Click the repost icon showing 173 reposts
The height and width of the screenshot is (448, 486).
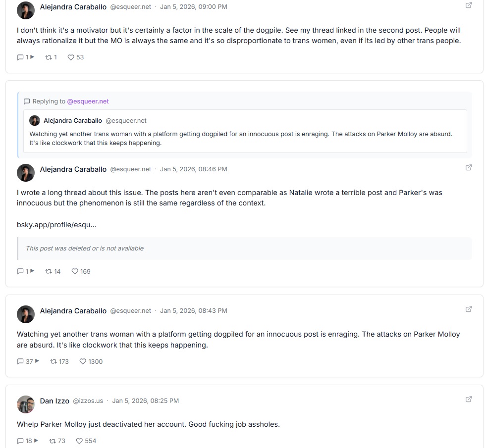(x=52, y=361)
